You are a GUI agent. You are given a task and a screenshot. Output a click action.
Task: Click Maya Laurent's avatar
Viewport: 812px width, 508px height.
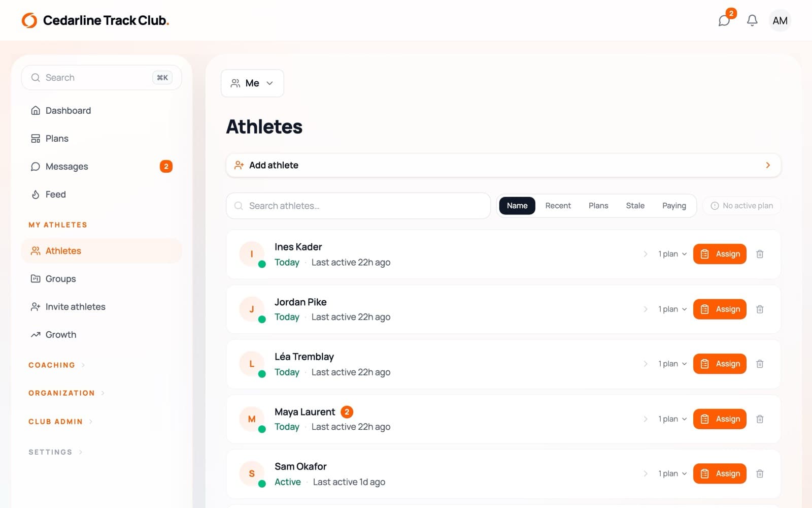pyautogui.click(x=252, y=419)
